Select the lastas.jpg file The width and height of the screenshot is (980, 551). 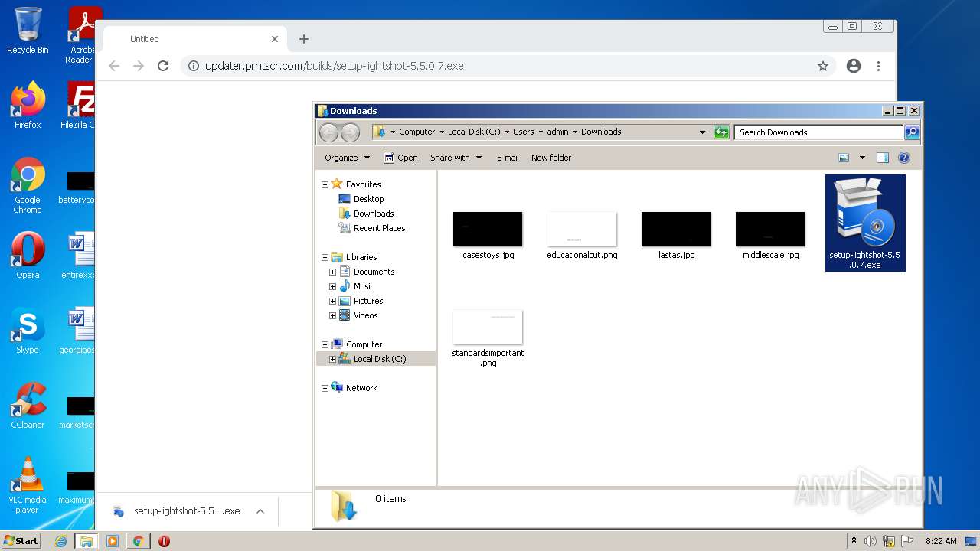point(676,236)
